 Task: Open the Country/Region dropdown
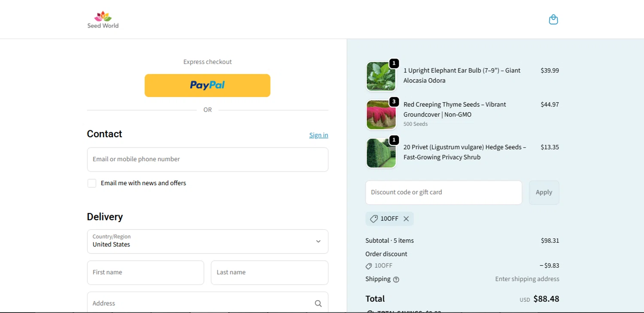[x=208, y=241]
